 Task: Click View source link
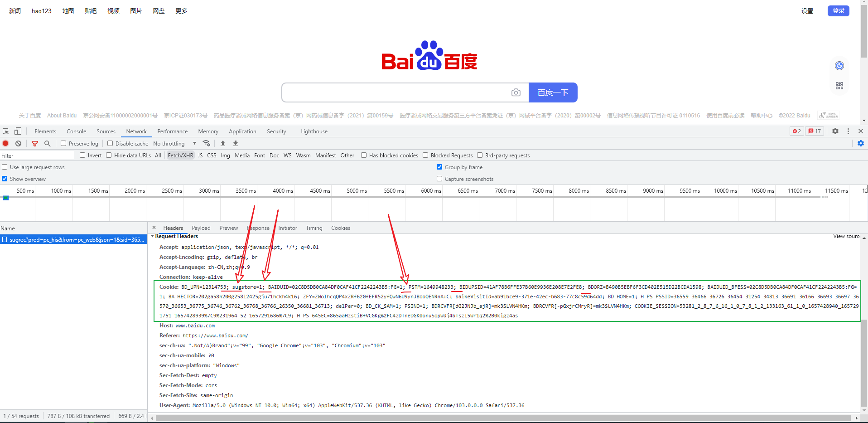coord(847,236)
